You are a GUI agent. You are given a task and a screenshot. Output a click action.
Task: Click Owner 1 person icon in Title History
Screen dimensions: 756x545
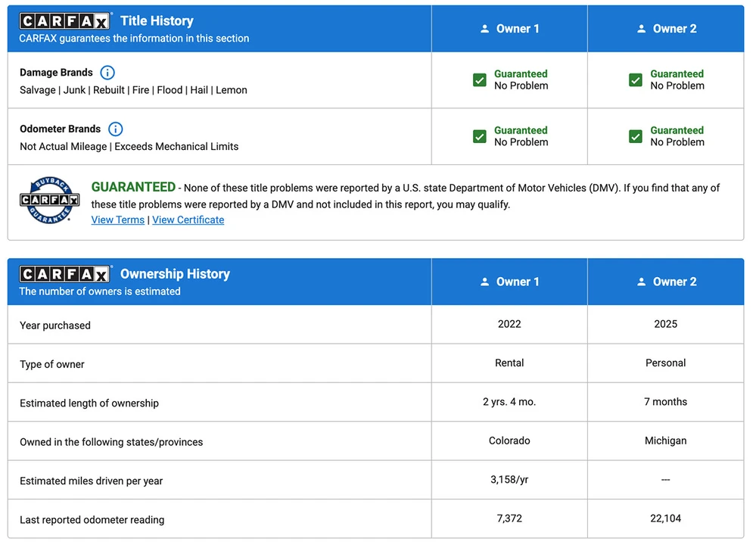point(484,29)
